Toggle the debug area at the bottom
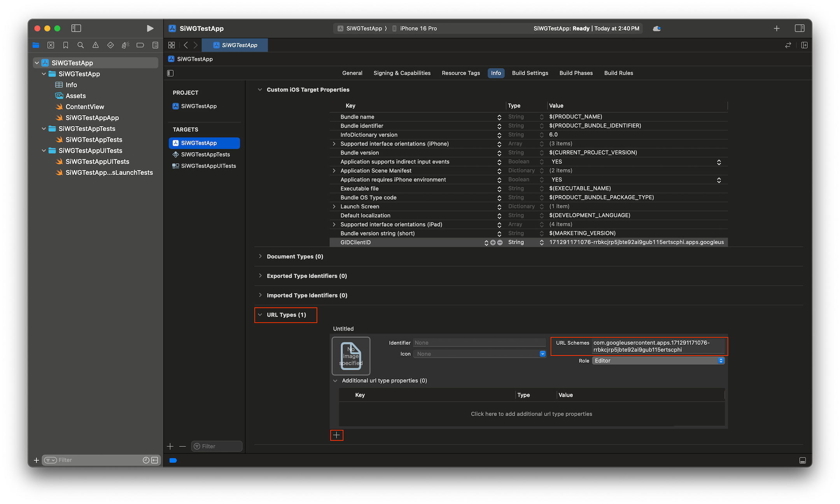Image resolution: width=840 pixels, height=504 pixels. (x=803, y=460)
